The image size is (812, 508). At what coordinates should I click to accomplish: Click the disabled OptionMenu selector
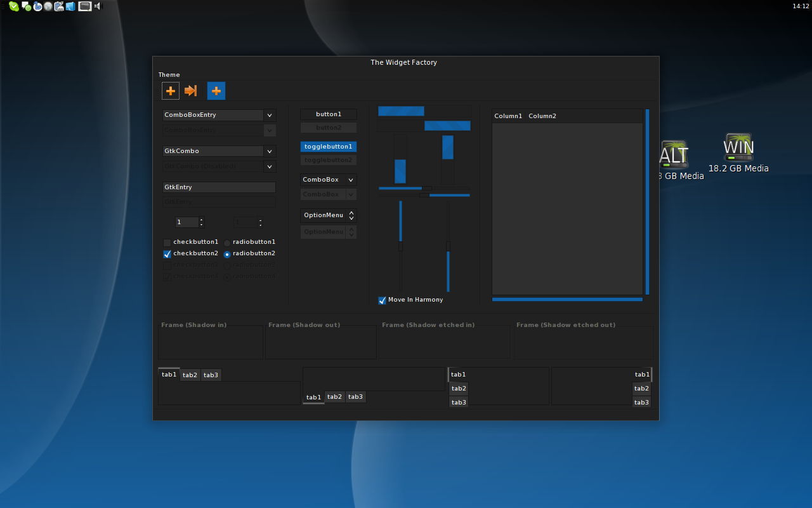pyautogui.click(x=329, y=232)
